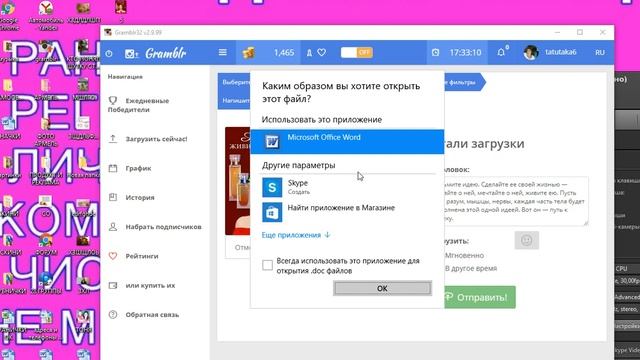Click the gold coins icon in Gramblr header
The width and height of the screenshot is (640, 360).
[x=249, y=53]
